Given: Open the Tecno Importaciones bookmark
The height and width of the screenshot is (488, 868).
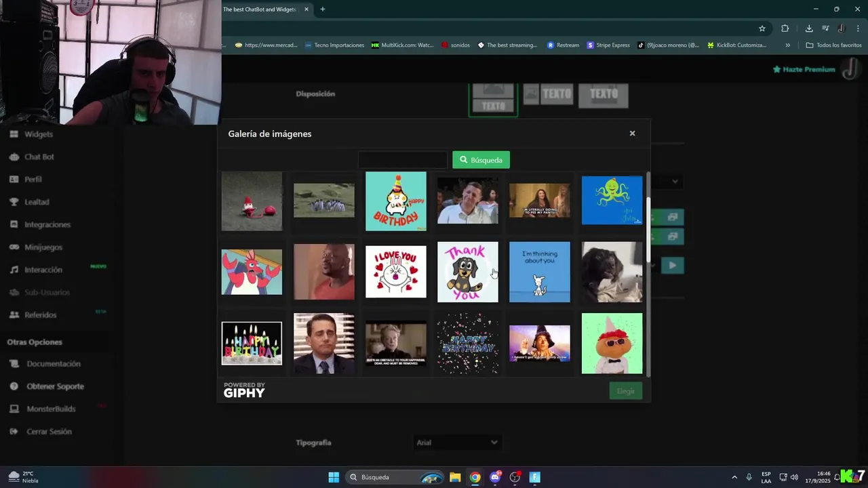Looking at the screenshot, I should [x=334, y=45].
